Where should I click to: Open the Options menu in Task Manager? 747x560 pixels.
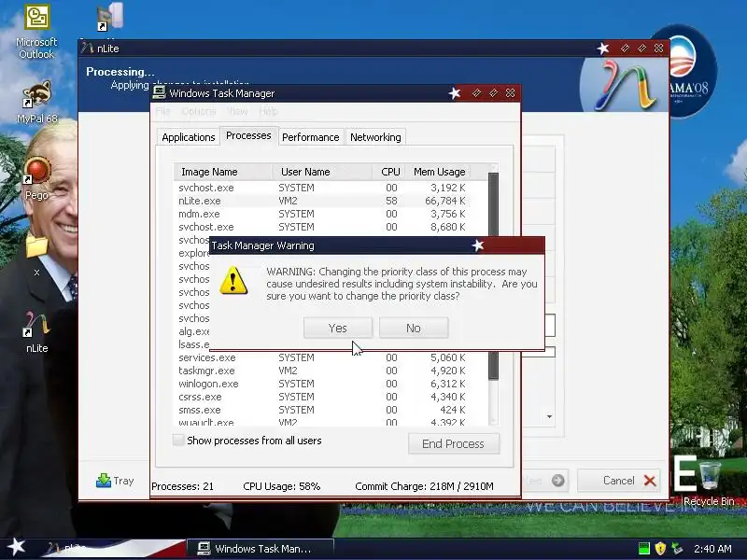point(199,111)
